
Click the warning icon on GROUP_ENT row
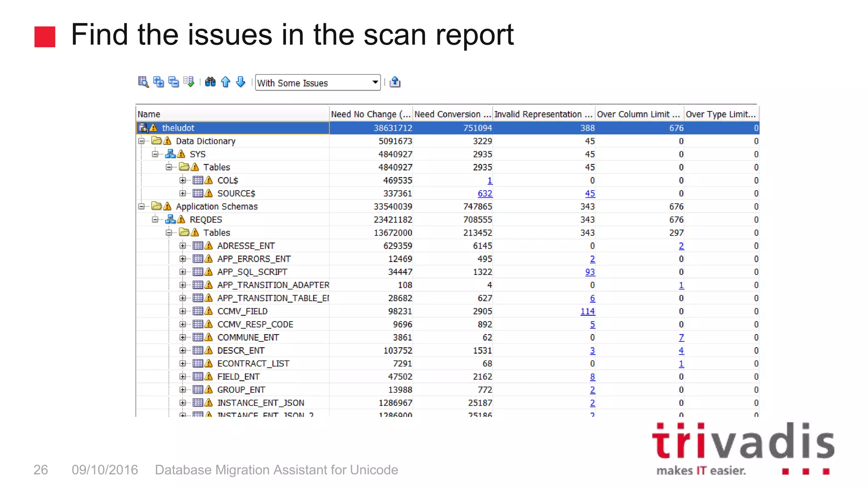pyautogui.click(x=209, y=389)
